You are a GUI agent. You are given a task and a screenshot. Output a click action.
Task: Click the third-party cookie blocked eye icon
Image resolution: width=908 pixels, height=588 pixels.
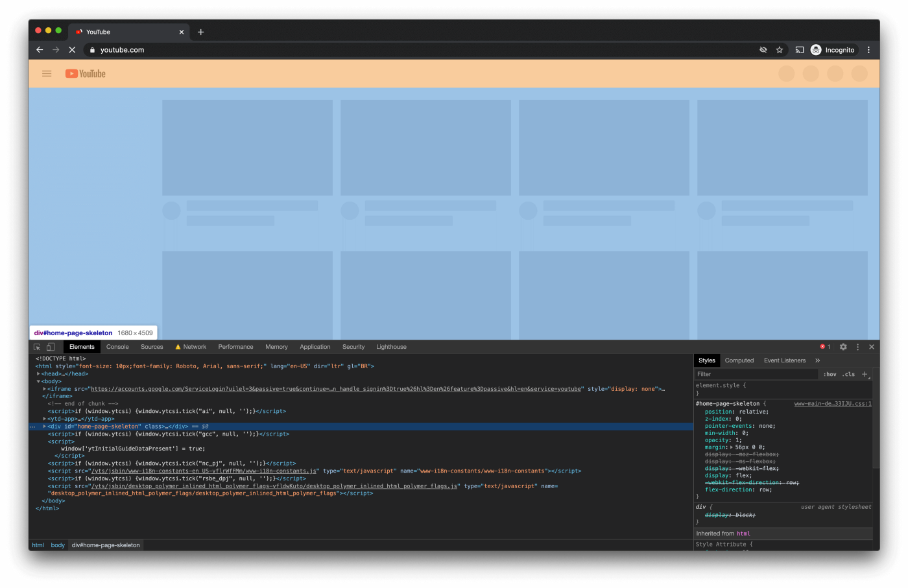763,50
